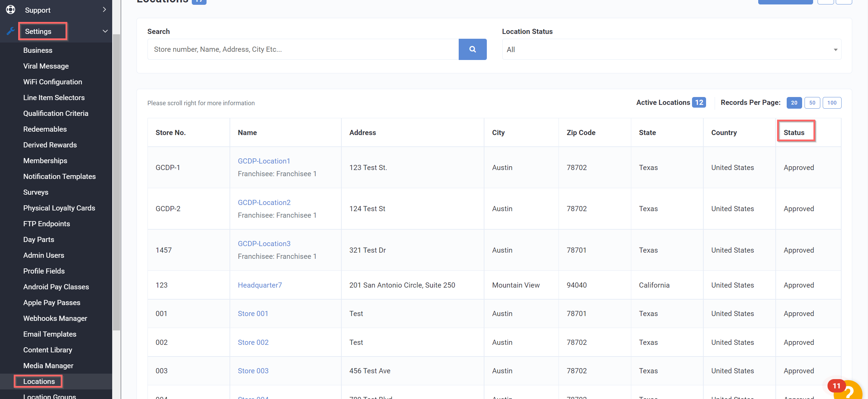Set records per page to 50

812,103
